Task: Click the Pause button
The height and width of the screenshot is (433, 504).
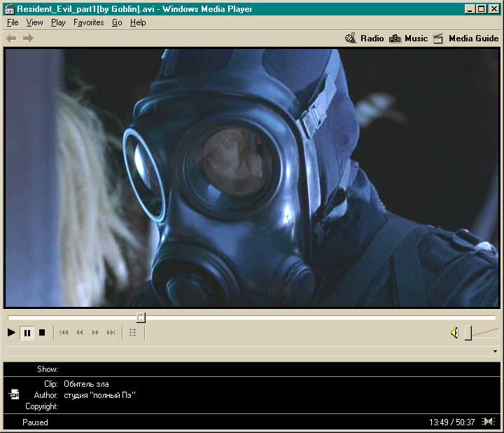Action: [27, 333]
